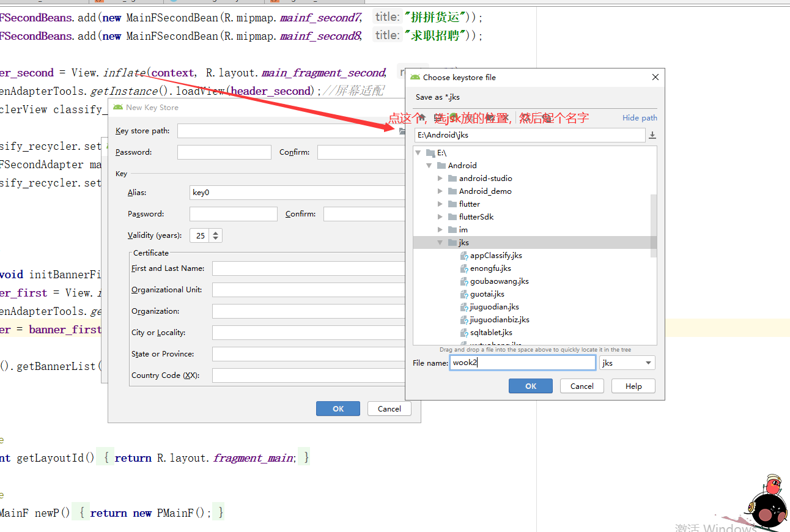Viewport: 790px width, 532px height.
Task: Click the E:\ drive icon in tree
Action: coord(430,153)
